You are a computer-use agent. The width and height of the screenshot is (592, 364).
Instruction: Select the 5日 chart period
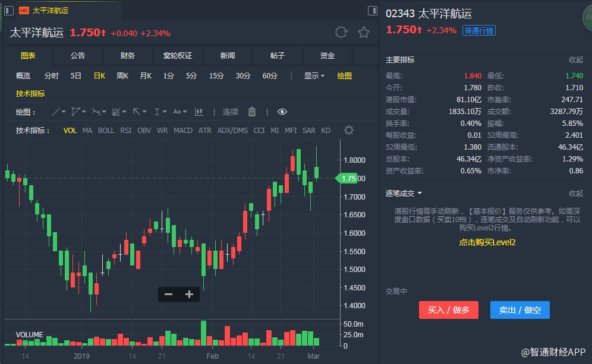(x=76, y=76)
